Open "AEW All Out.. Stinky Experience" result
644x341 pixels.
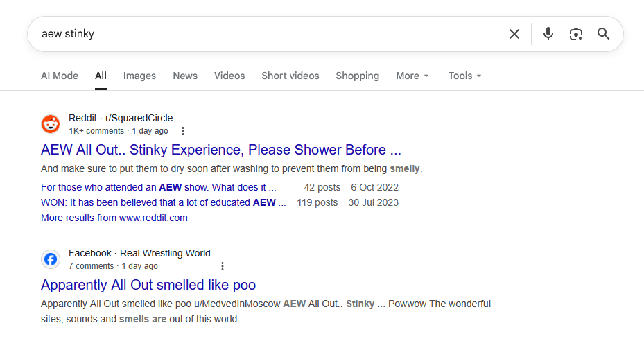tap(221, 150)
